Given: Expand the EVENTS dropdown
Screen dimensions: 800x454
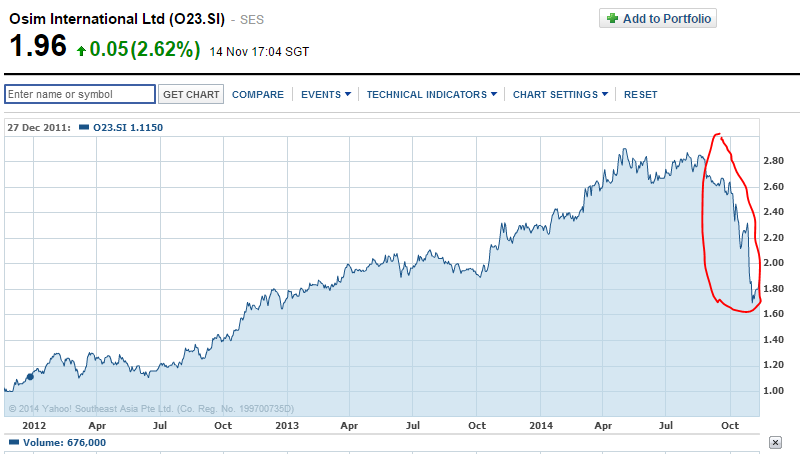Looking at the screenshot, I should (326, 94).
